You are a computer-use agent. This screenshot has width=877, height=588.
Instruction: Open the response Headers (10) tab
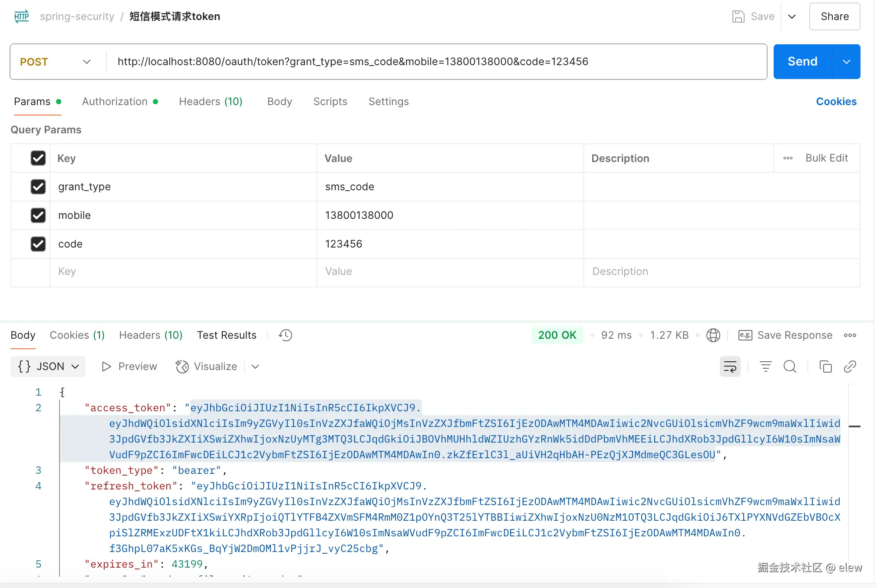150,335
